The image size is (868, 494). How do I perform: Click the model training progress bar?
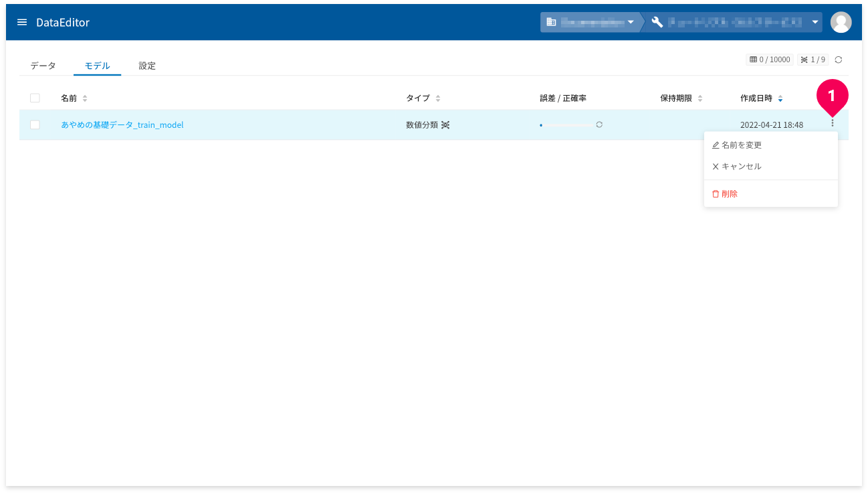point(566,125)
